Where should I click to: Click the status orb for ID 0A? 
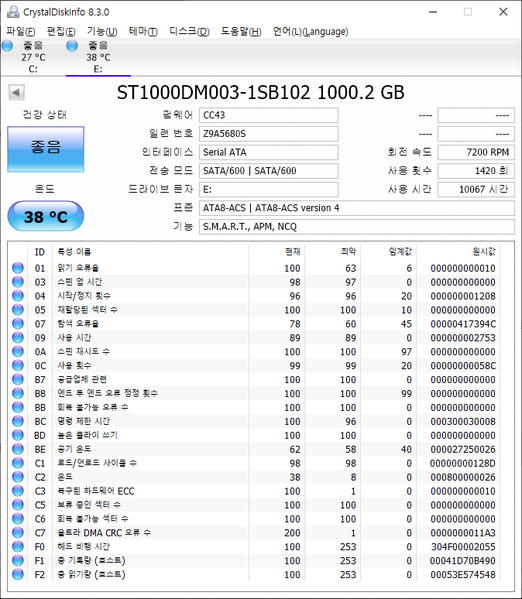18,351
